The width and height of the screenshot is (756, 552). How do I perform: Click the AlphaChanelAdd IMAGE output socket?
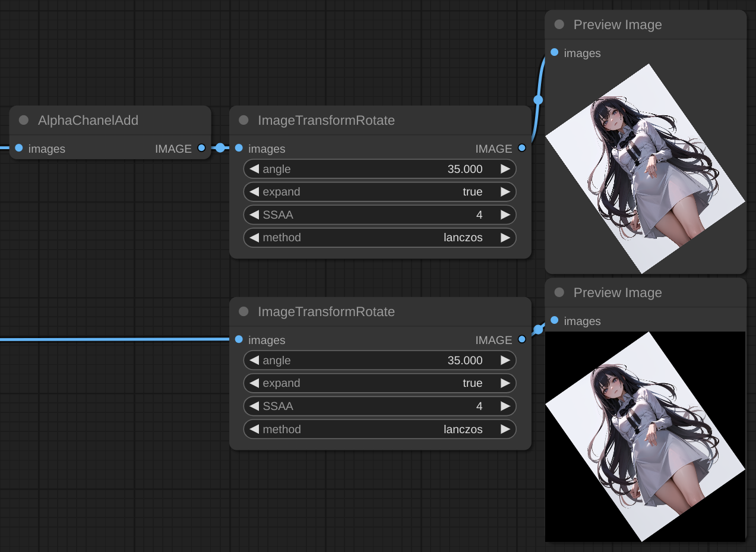pyautogui.click(x=201, y=148)
